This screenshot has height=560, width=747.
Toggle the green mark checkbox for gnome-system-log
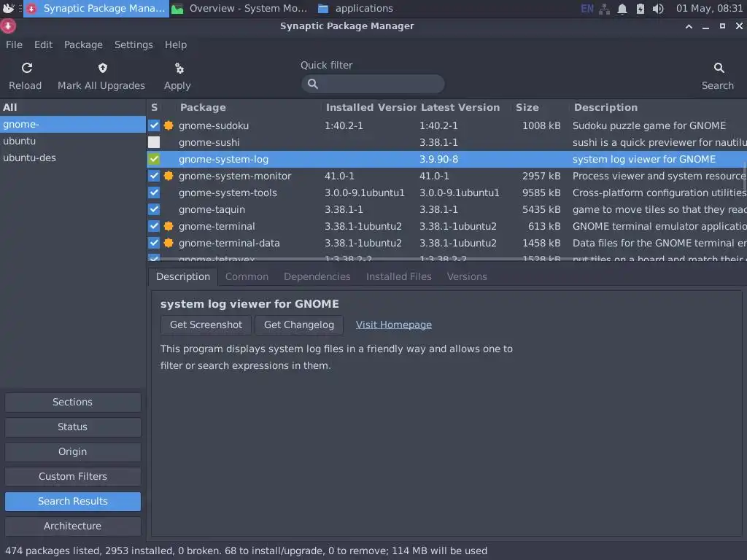click(x=154, y=159)
